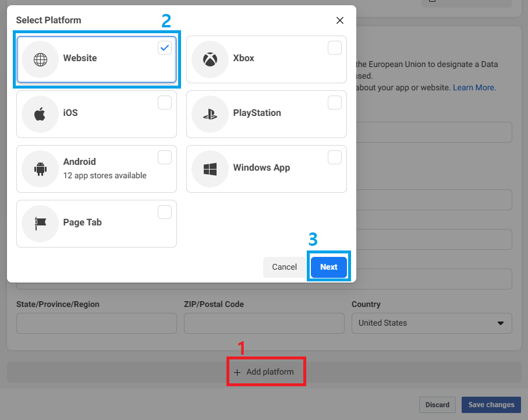Click the Cancel button
528x420 pixels.
(x=285, y=267)
